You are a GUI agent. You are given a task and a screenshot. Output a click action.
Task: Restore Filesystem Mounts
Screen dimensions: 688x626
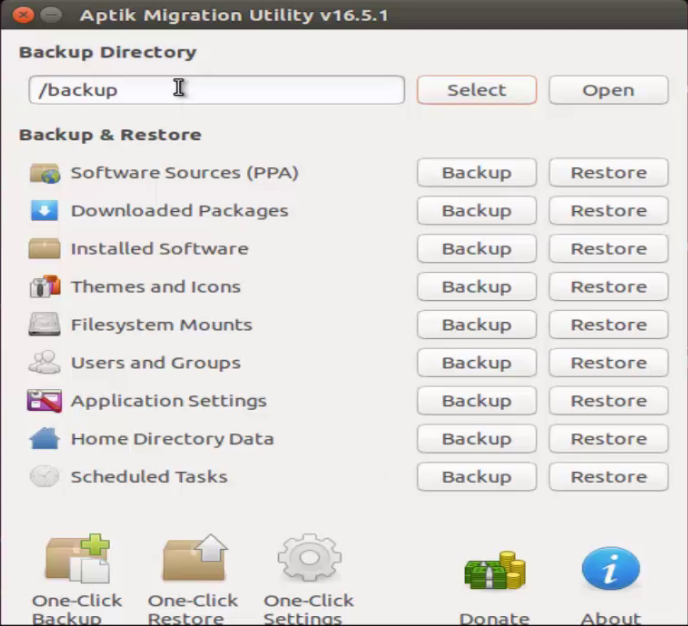609,325
